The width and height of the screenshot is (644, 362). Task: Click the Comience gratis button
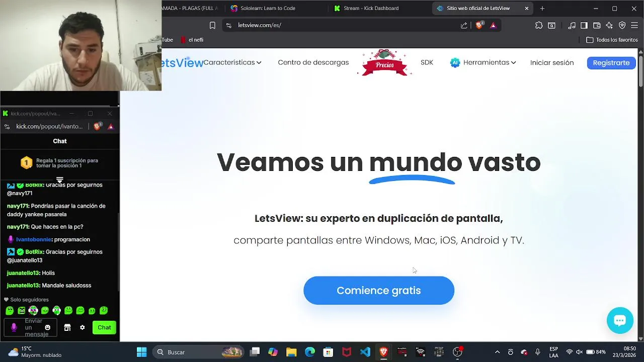click(379, 290)
